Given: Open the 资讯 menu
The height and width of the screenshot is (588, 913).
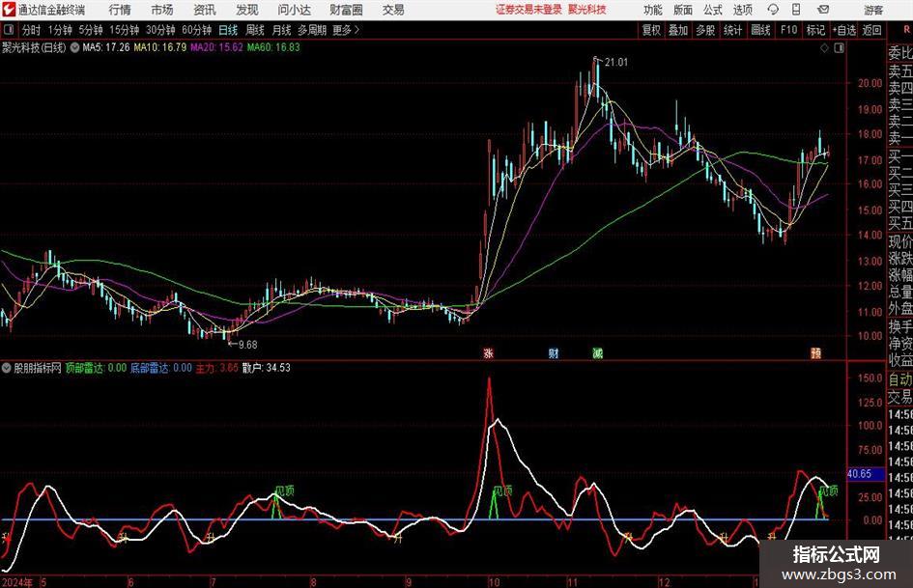Looking at the screenshot, I should (x=205, y=10).
